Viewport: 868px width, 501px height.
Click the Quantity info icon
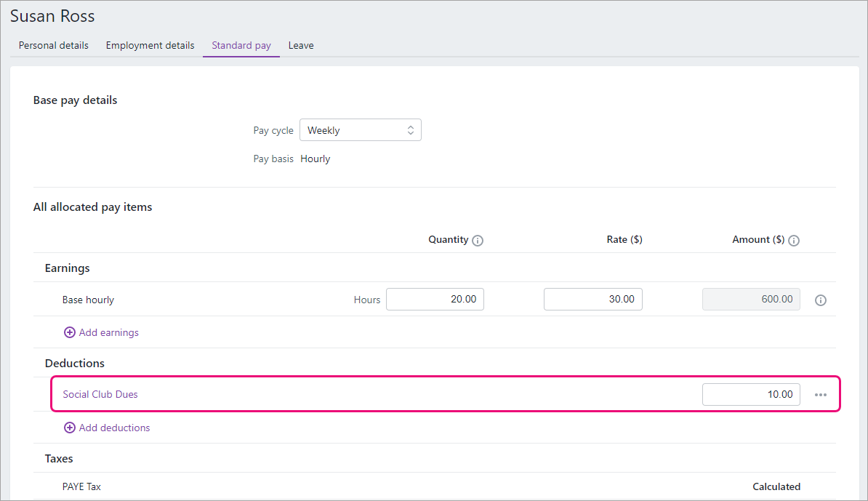pyautogui.click(x=478, y=240)
